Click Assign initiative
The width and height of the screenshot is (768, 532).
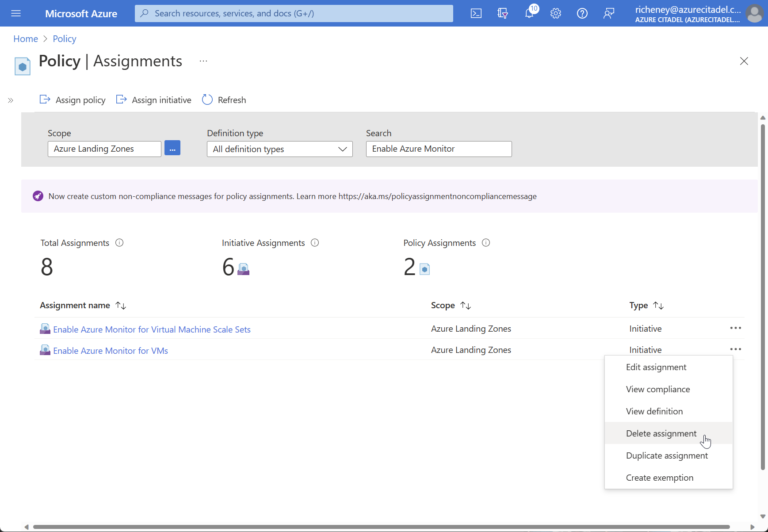(x=153, y=100)
